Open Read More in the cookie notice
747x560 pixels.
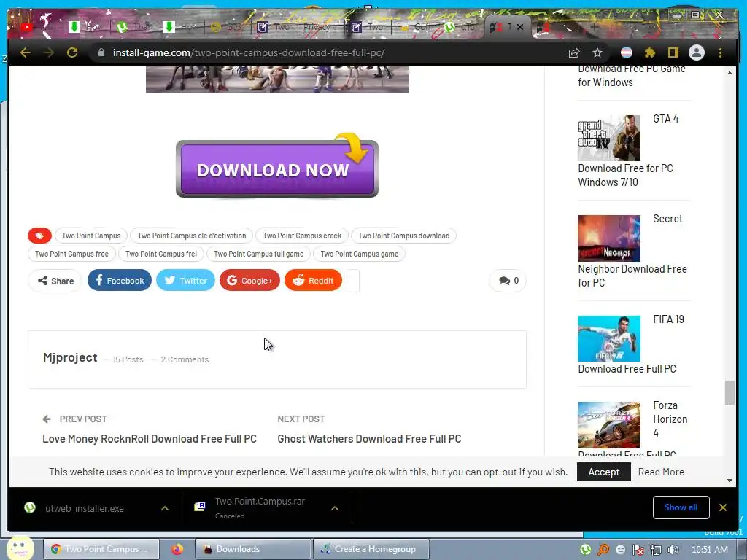pyautogui.click(x=661, y=472)
